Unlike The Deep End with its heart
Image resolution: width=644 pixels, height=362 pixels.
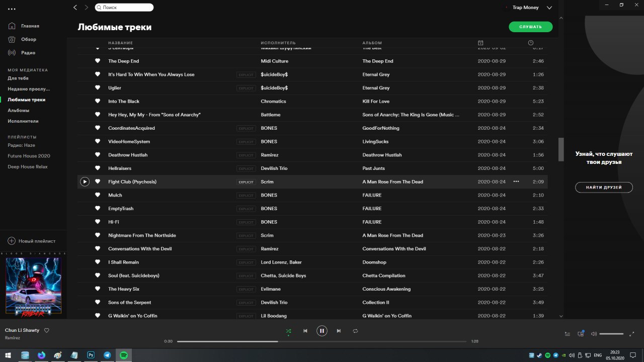[x=98, y=61]
